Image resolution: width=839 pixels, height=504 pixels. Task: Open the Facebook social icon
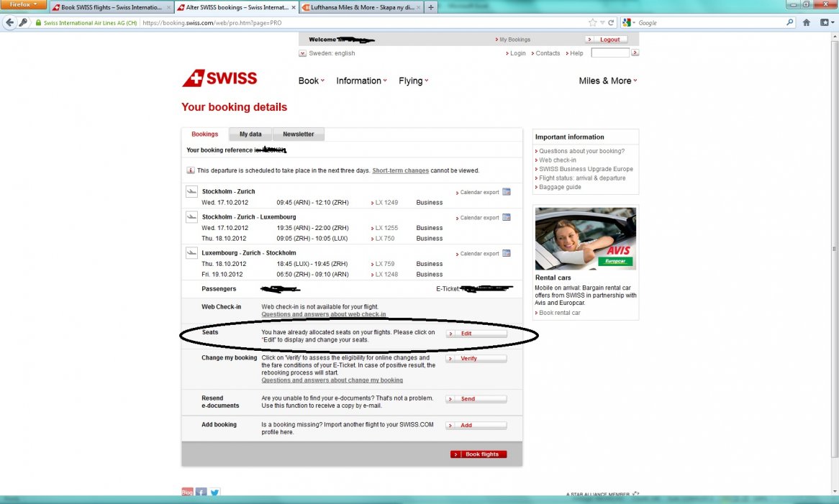point(201,492)
